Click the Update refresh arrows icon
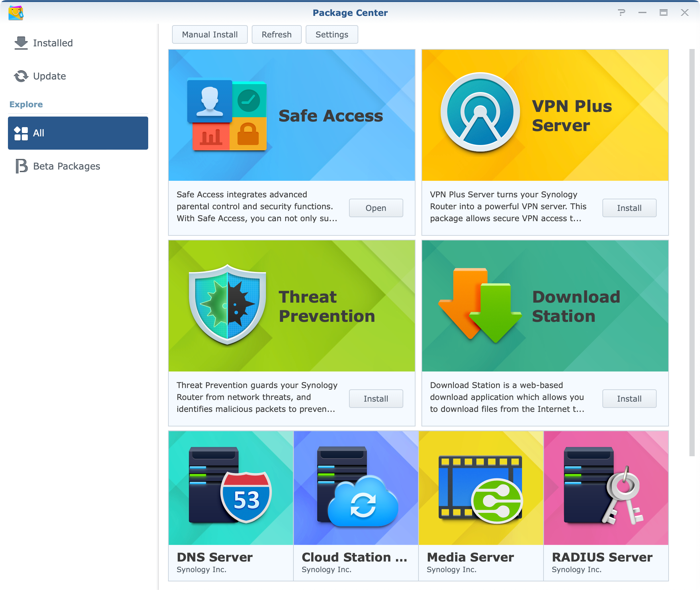 pyautogui.click(x=21, y=76)
